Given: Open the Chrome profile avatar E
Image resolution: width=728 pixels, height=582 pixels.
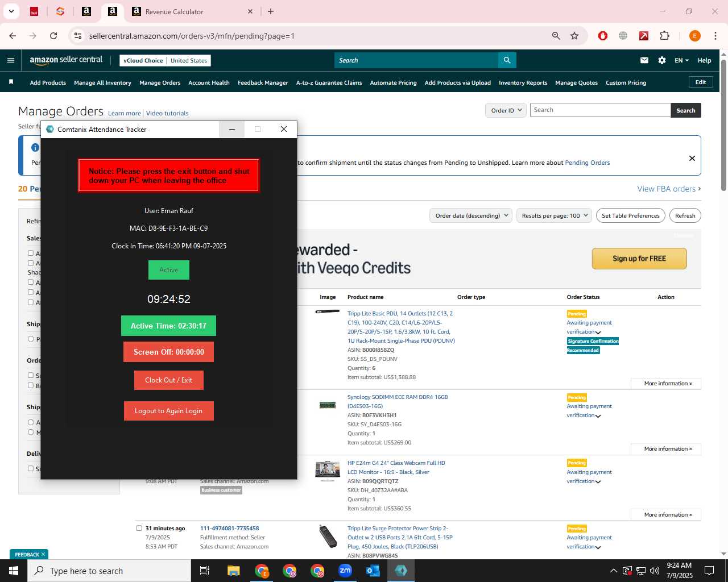Looking at the screenshot, I should click(694, 36).
